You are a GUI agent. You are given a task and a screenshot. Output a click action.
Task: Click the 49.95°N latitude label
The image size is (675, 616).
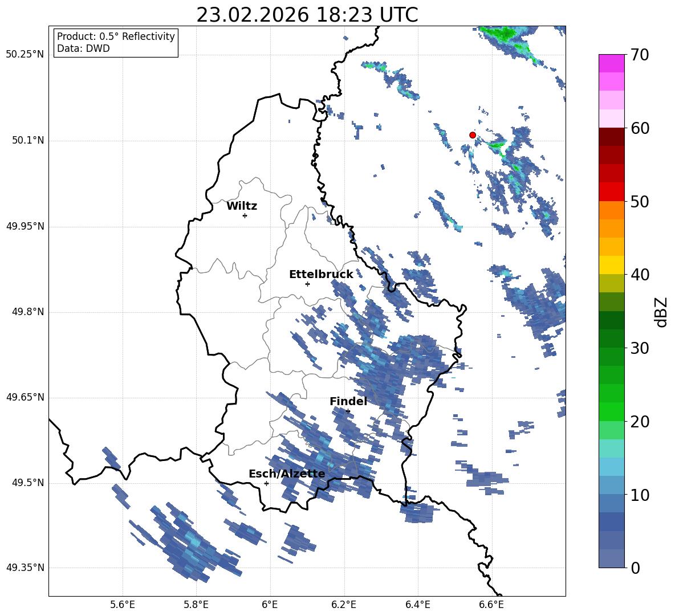pos(25,227)
